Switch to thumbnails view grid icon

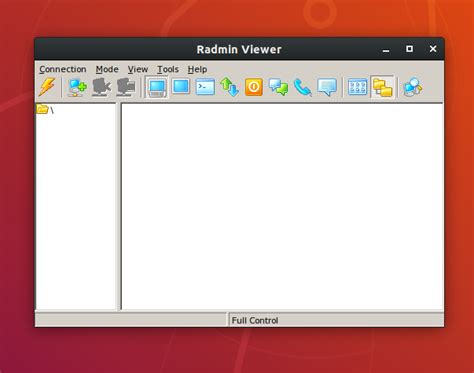[358, 87]
